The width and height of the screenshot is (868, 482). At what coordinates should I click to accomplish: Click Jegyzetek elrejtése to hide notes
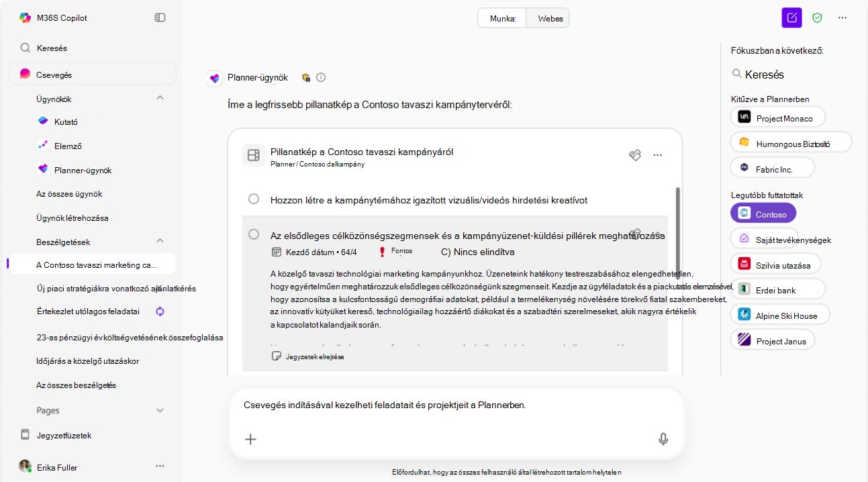click(307, 356)
